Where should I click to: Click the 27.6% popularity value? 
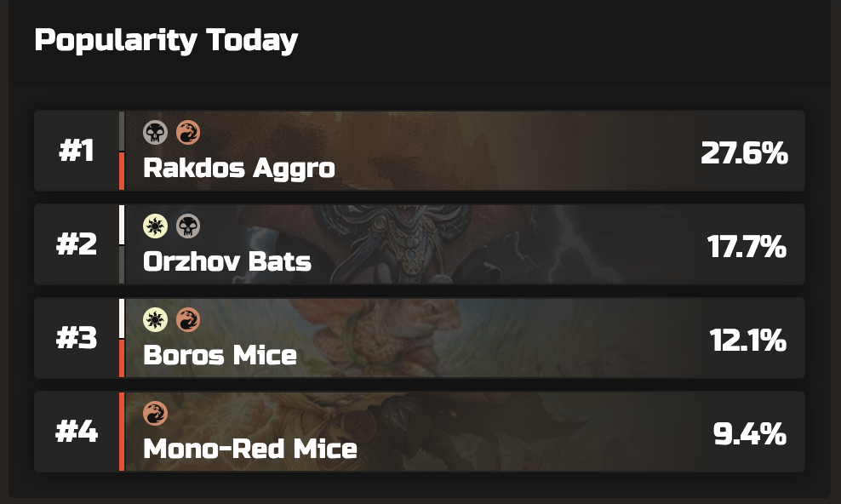coord(745,153)
